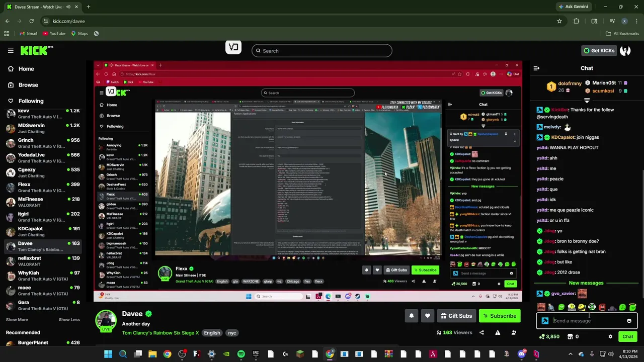Open nellaxbrat's channel in the sidebar
Viewport: 644px width, 362px height.
pyautogui.click(x=44, y=261)
